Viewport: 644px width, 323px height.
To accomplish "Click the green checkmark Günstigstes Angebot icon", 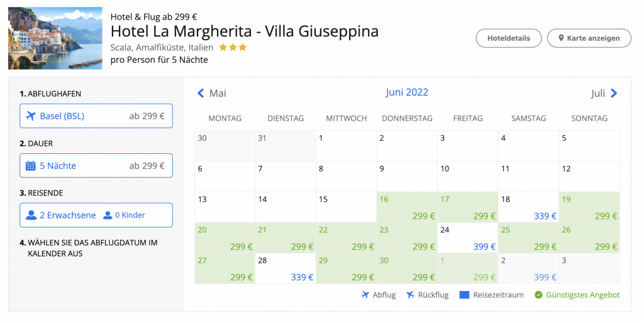I will pos(538,295).
